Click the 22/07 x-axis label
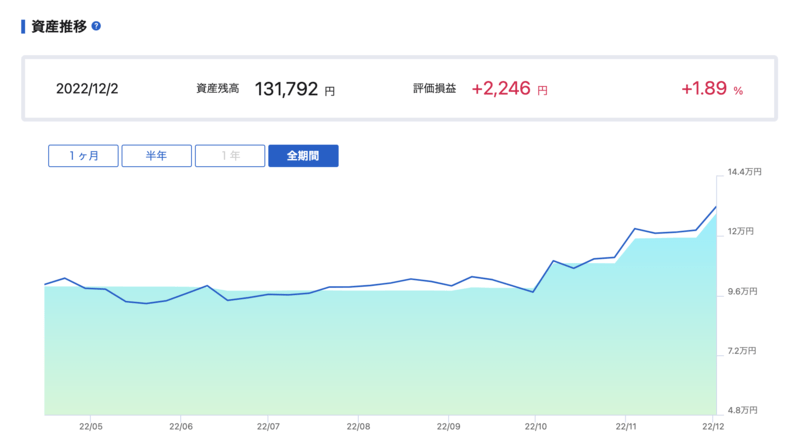This screenshot has height=446, width=800. point(268,427)
